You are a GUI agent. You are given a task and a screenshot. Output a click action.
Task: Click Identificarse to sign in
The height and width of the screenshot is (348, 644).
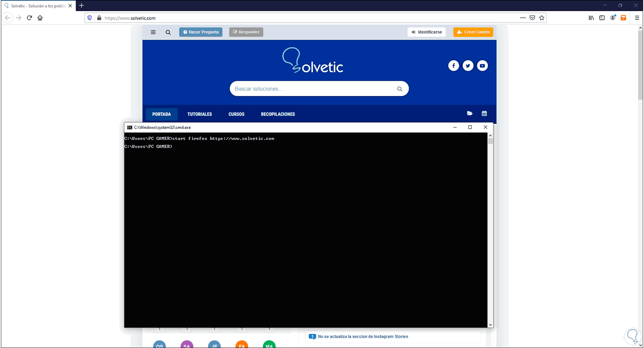pos(427,32)
